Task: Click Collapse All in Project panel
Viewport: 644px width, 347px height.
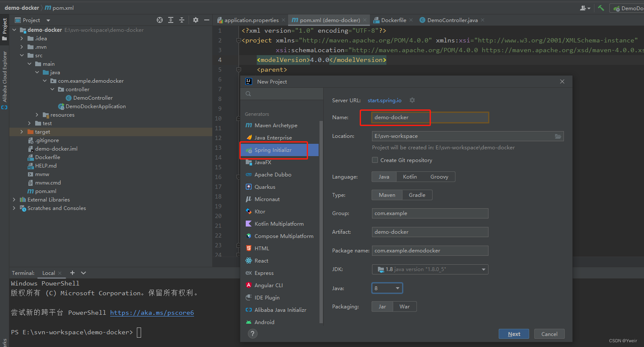Action: coord(182,20)
